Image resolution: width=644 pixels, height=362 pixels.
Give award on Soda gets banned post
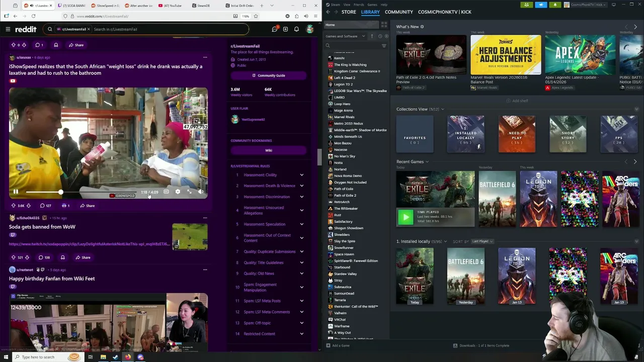62,257
